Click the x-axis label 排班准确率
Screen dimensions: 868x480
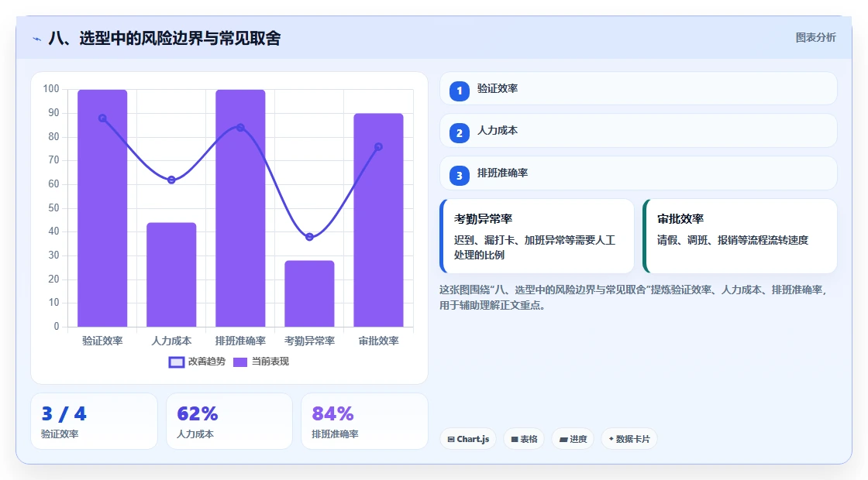[x=240, y=341]
